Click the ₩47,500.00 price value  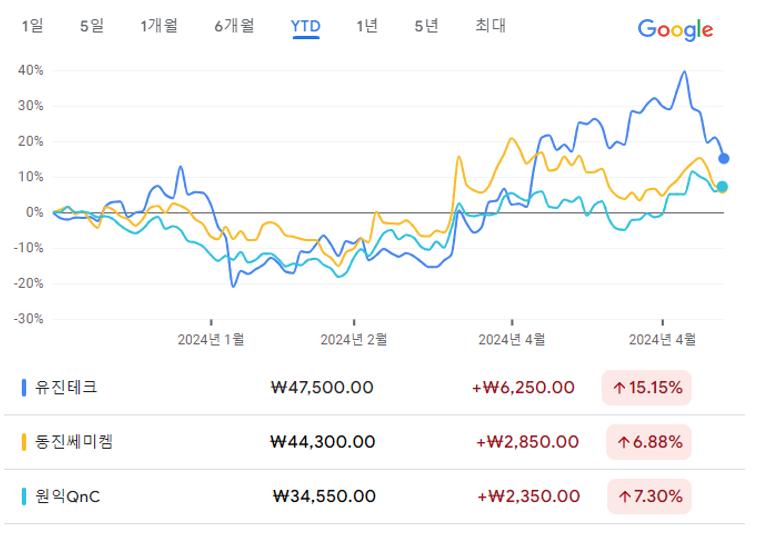(x=322, y=388)
